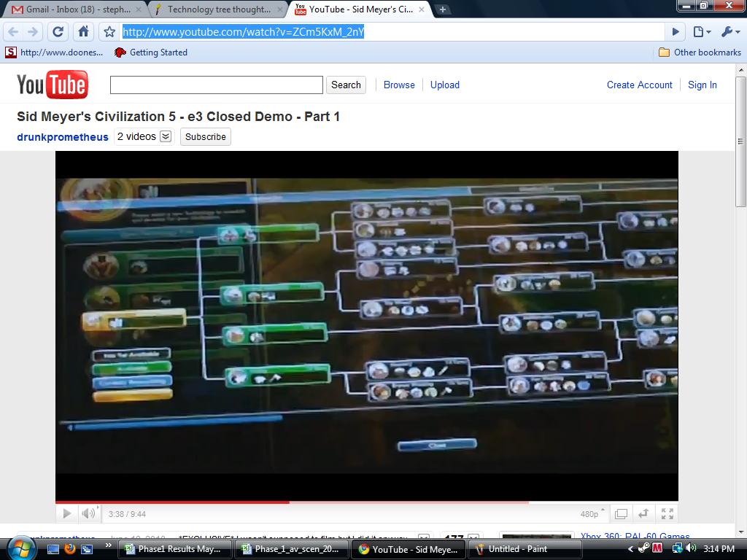Show hidden system tray icons
The width and height of the screenshot is (747, 560).
point(630,549)
